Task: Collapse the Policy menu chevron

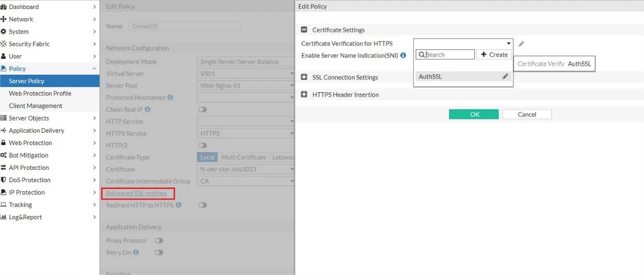Action: click(x=95, y=68)
